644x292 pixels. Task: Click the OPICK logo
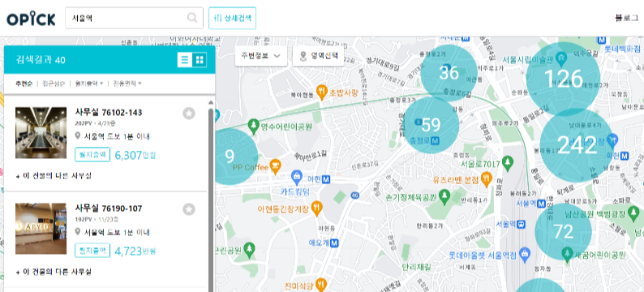coord(31,18)
